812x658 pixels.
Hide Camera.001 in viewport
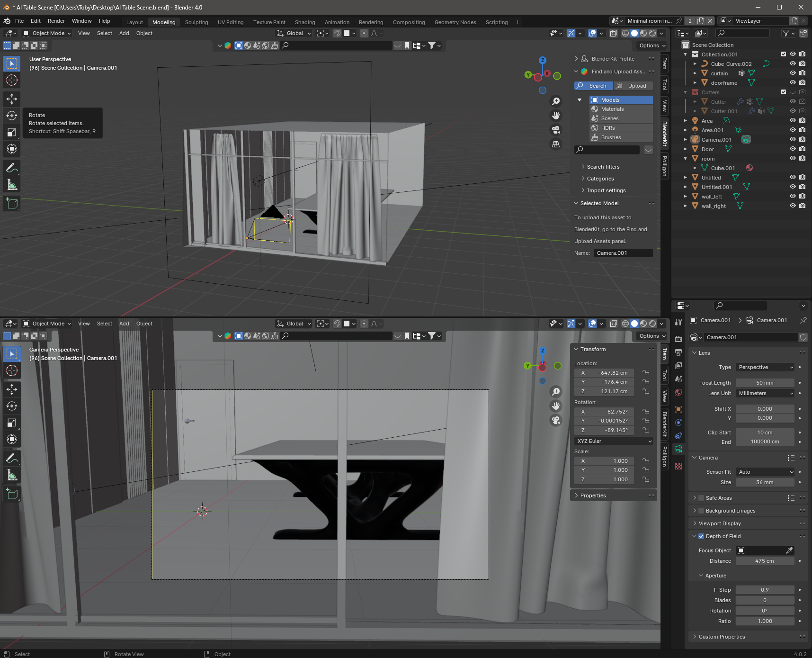point(793,139)
